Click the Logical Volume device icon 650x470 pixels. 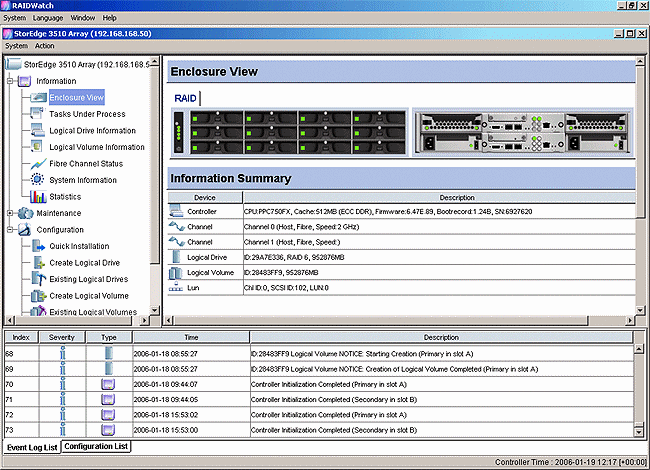175,272
